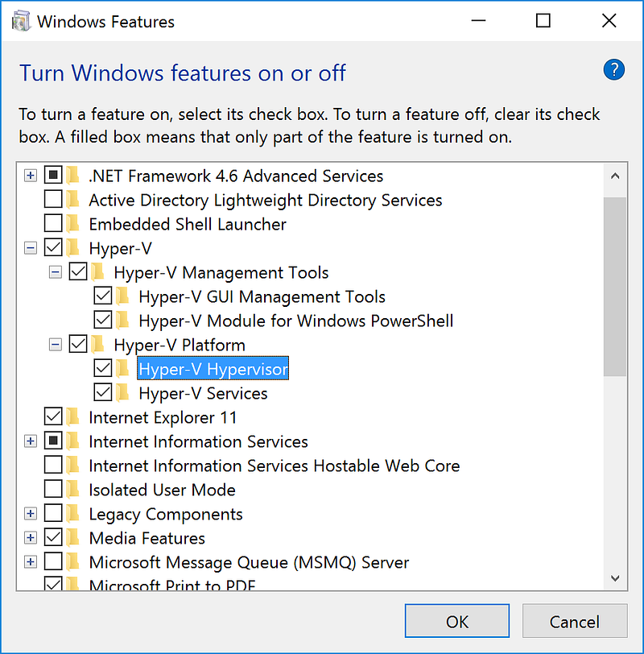The image size is (644, 654).
Task: Collapse Hyper-V Platform node
Action: [x=55, y=345]
